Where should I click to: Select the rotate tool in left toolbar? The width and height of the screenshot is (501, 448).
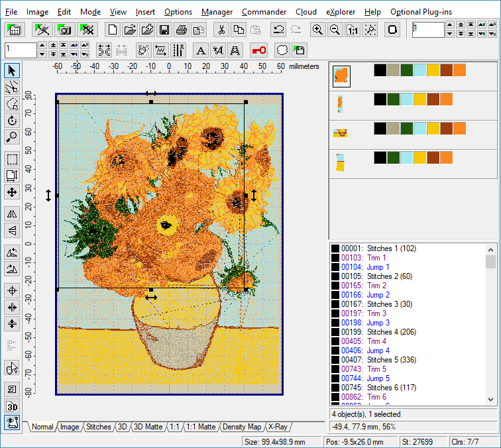(11, 121)
